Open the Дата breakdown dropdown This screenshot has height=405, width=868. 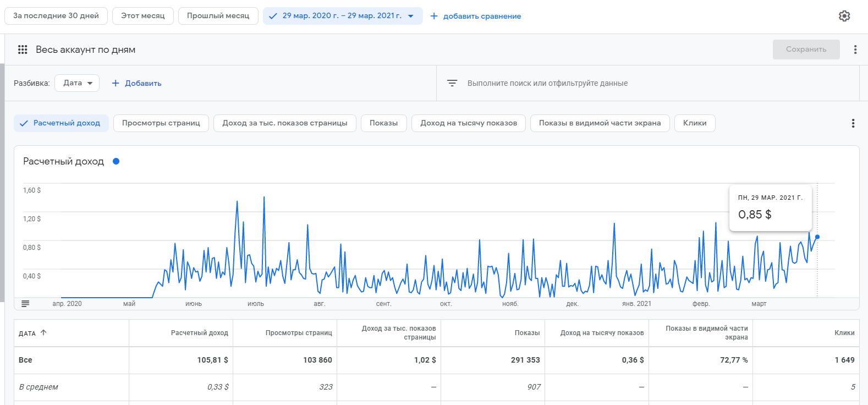pos(77,83)
